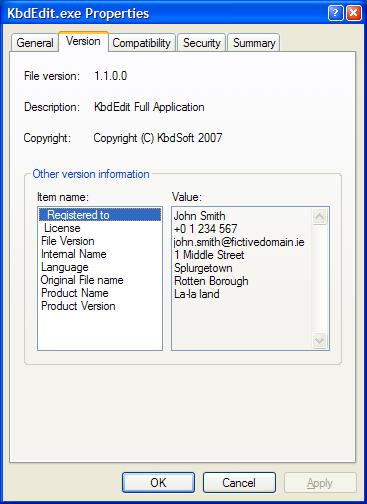
Task: Click the John Smith value line
Action: 199,216
